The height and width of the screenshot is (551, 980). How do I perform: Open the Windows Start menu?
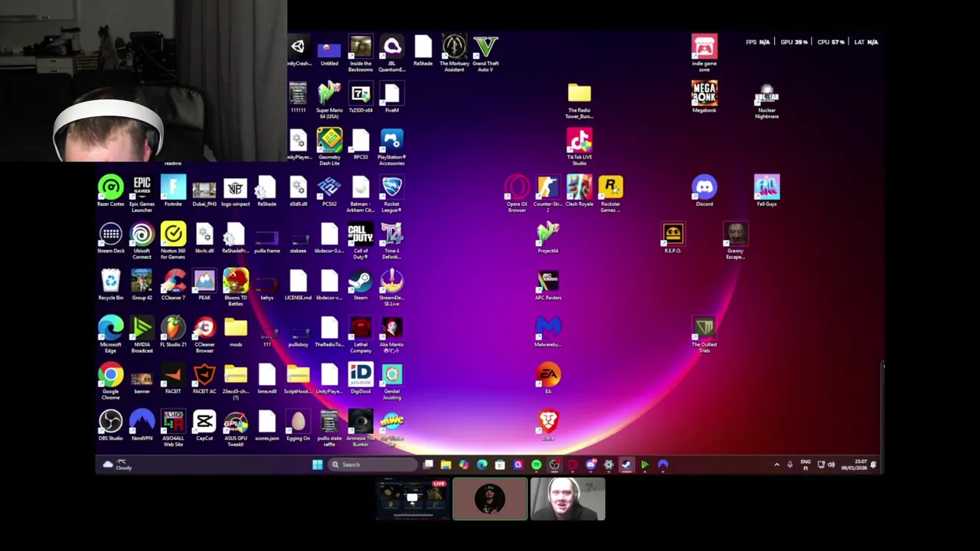(318, 465)
